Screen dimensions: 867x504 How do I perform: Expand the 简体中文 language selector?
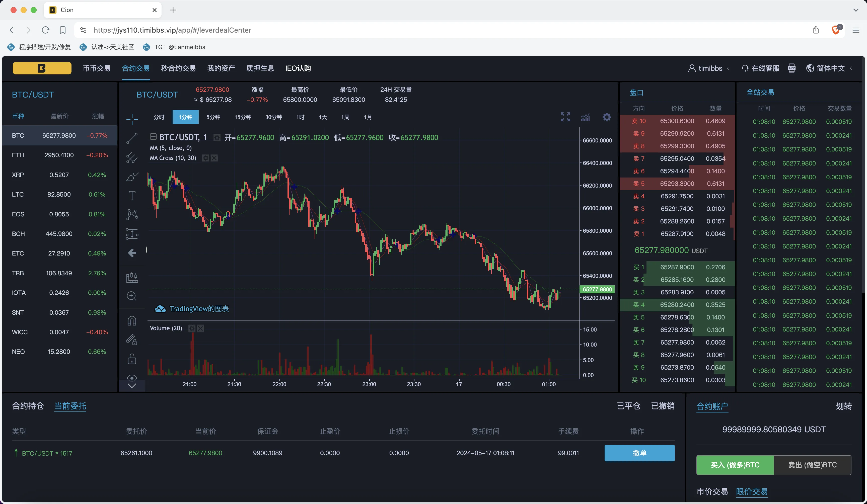(830, 68)
